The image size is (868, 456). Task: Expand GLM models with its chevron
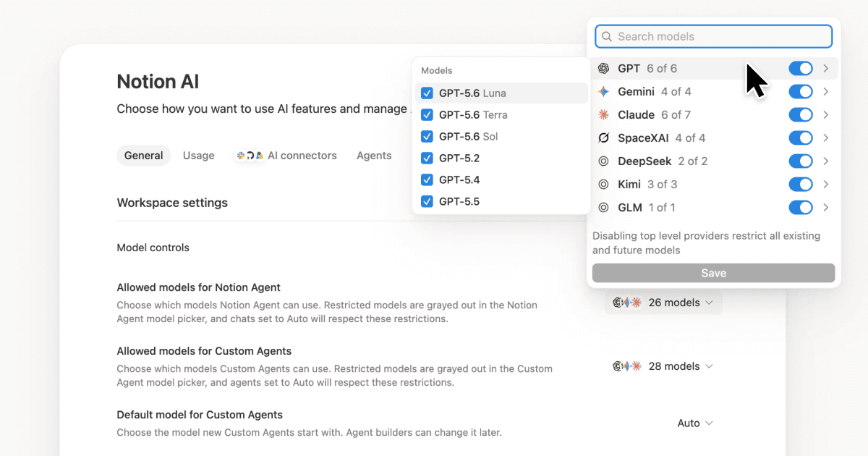tap(826, 208)
